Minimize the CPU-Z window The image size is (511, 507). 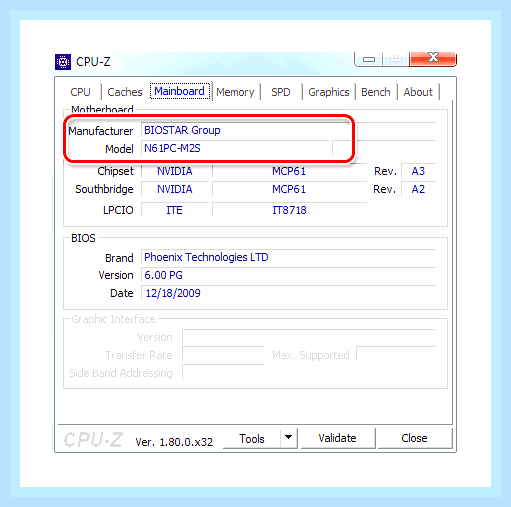(369, 59)
